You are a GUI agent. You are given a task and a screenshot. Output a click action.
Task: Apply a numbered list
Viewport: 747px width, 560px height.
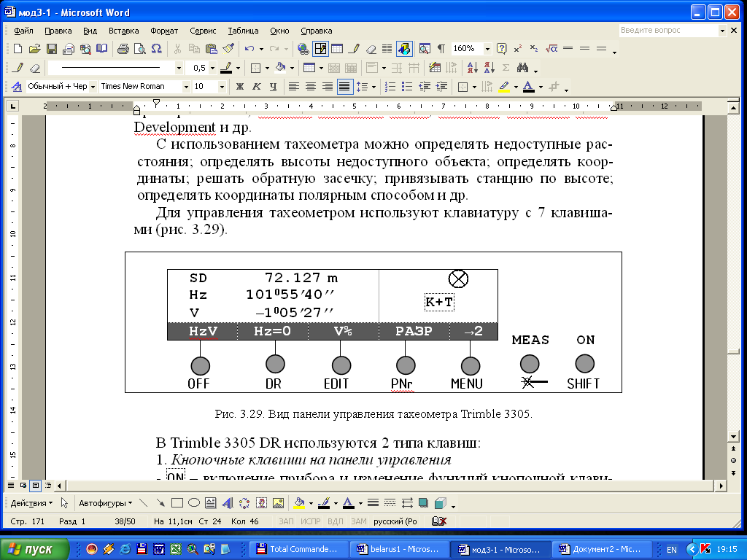390,87
